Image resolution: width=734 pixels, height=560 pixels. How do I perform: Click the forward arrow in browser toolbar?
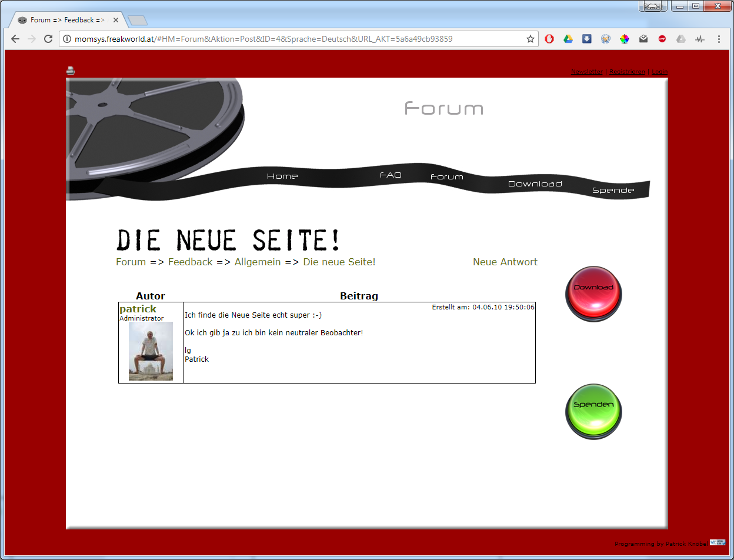click(32, 39)
